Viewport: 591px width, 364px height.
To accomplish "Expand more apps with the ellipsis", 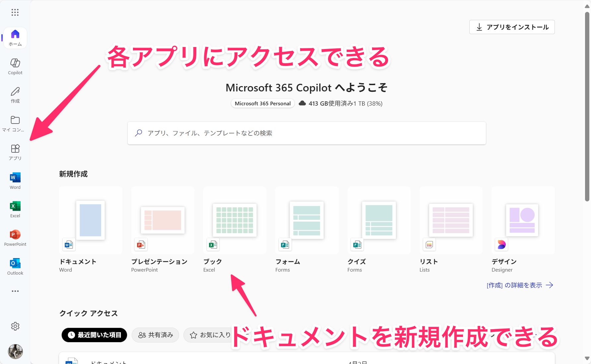I will (x=15, y=291).
